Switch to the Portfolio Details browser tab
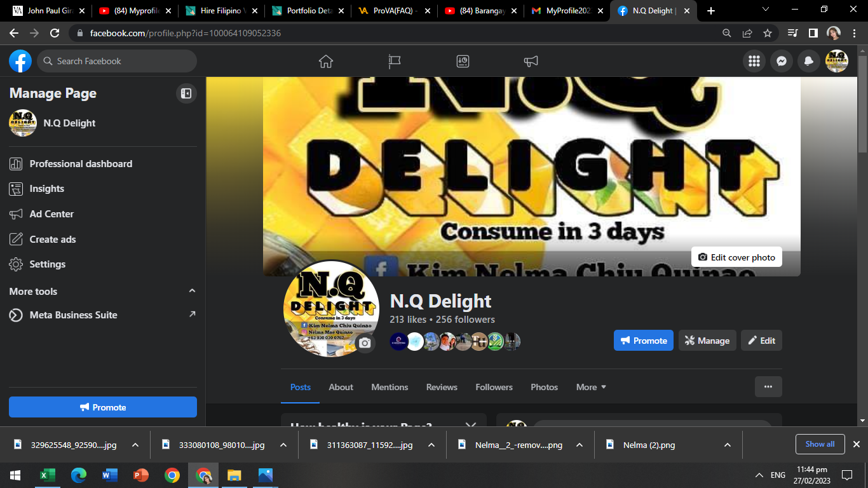Viewport: 868px width, 488px height. [308, 11]
